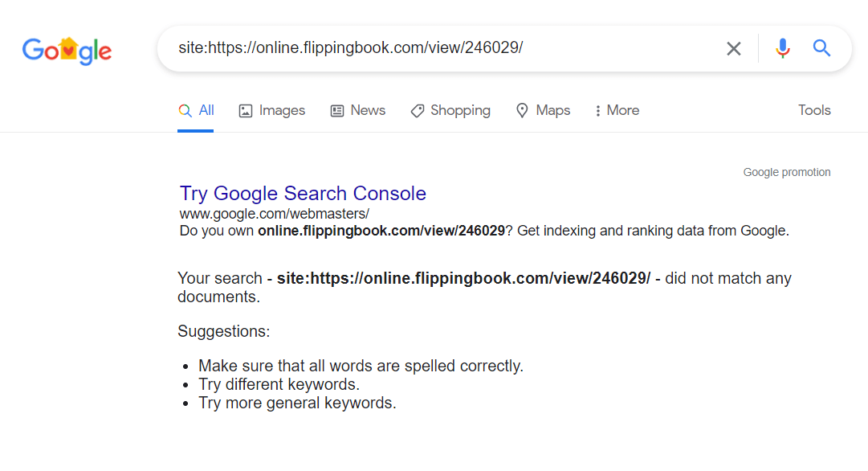Viewport: 868px width, 471px height.
Task: Open Try Google Search Console link
Action: point(303,194)
